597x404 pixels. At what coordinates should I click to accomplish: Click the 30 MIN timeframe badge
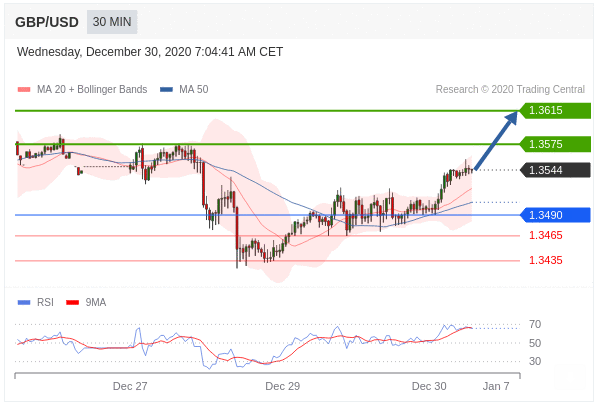point(112,22)
